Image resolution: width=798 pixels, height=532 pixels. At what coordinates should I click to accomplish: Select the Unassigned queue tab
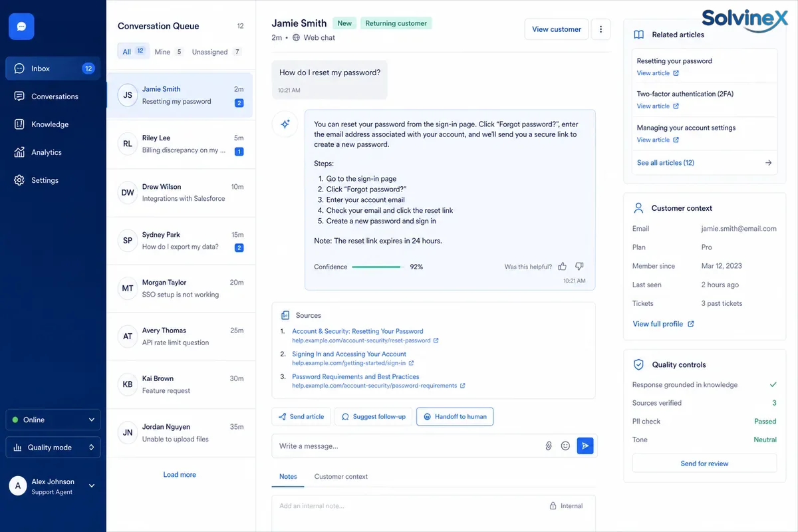click(217, 52)
